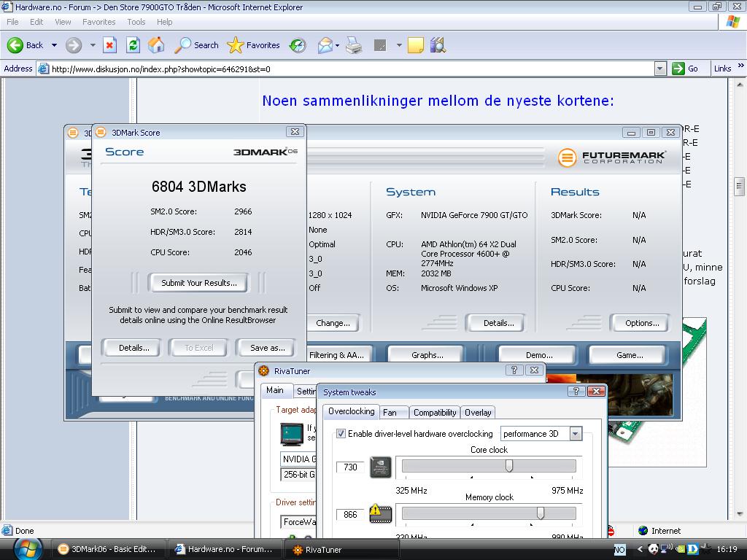
Task: Open the Edit dropdown arrow in toolbar
Action: (399, 45)
